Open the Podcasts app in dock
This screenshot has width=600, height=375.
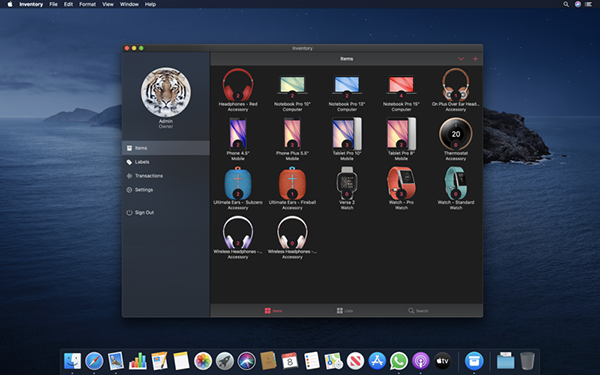421,361
